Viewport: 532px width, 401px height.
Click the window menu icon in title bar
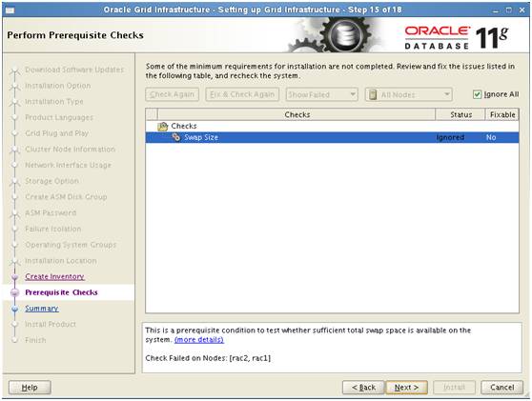coord(10,10)
